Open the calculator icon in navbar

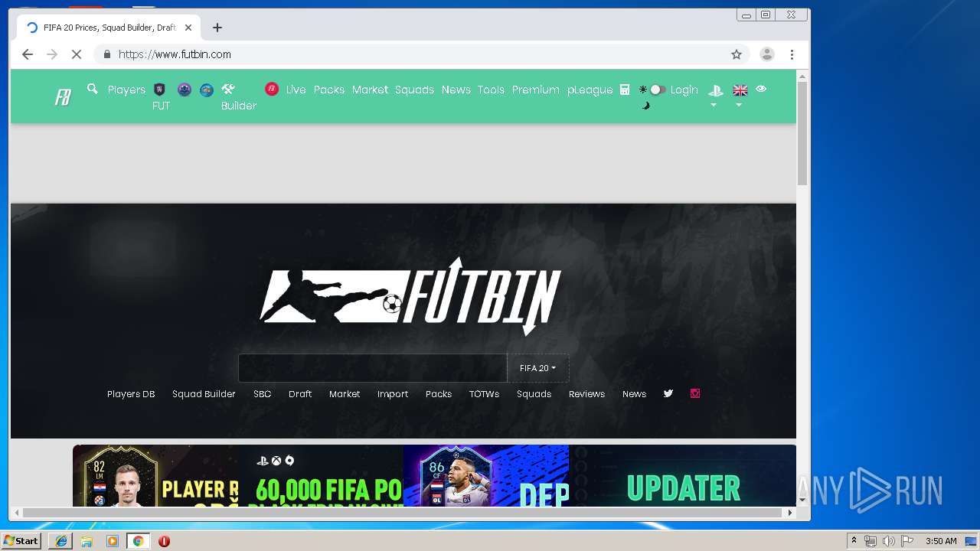coord(625,90)
